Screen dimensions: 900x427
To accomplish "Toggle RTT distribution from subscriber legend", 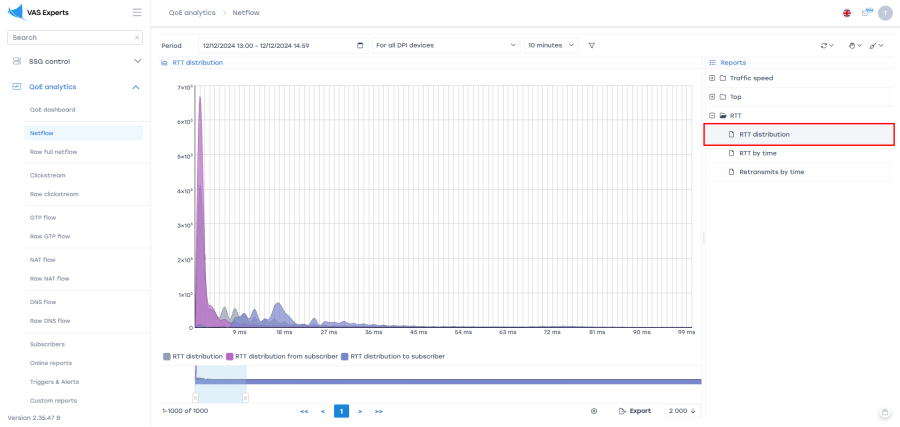I will (x=281, y=356).
